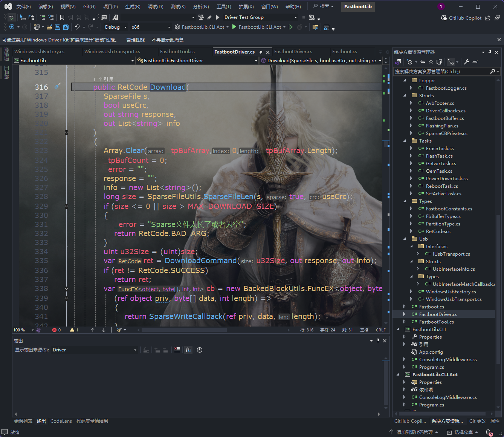Toggle timestamps in the Output window
The width and height of the screenshot is (504, 437).
(x=199, y=350)
